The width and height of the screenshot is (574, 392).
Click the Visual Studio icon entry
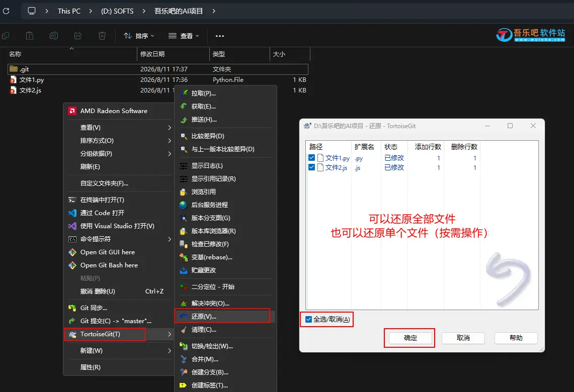[72, 226]
